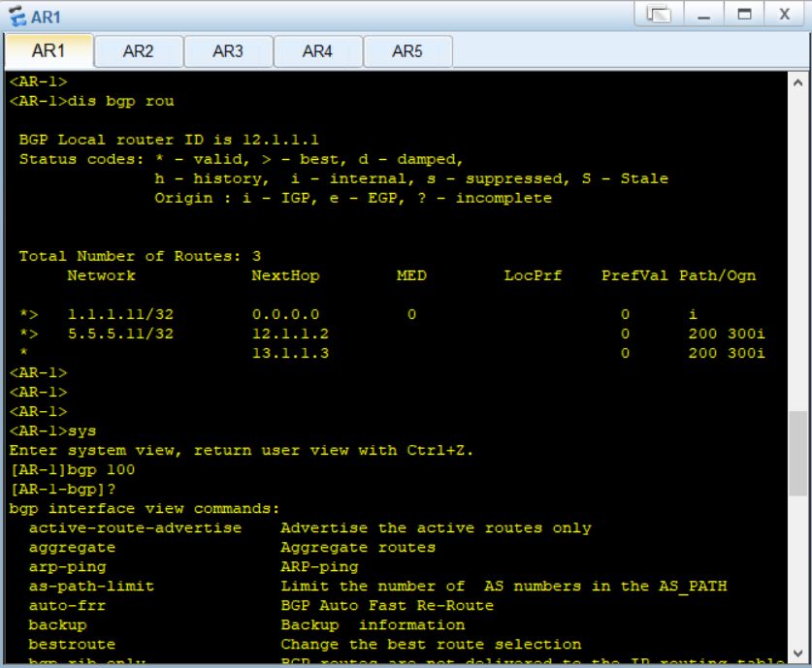Viewport: 812px width, 668px height.
Task: Close the AR1 window
Action: 785,14
